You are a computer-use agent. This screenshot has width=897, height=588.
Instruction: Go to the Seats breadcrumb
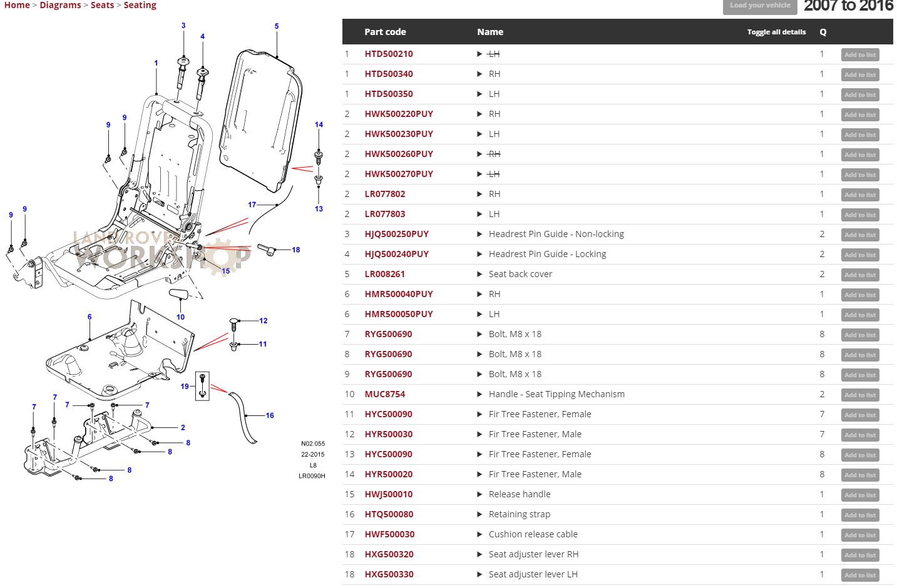click(x=102, y=5)
